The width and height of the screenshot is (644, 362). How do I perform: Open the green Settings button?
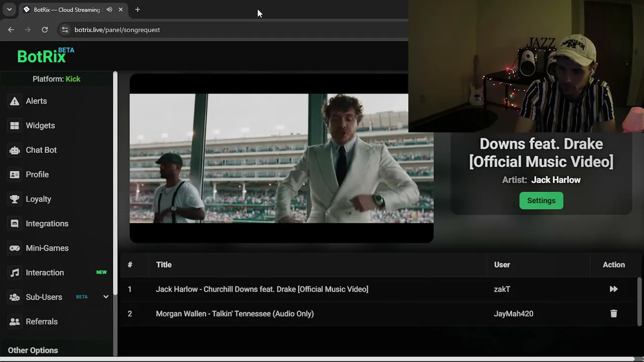[x=541, y=201]
